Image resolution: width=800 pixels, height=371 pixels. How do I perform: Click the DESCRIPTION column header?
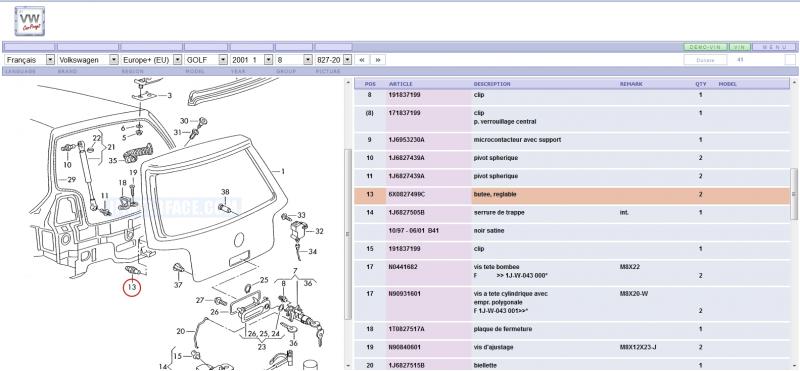tap(492, 84)
